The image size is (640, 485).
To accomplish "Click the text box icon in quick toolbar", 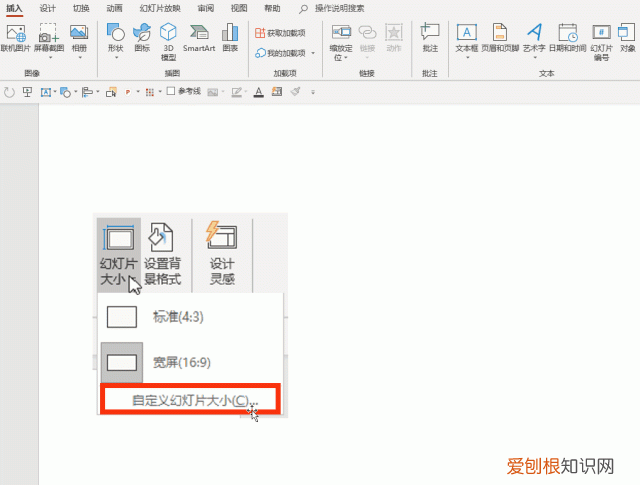I will coord(45,92).
